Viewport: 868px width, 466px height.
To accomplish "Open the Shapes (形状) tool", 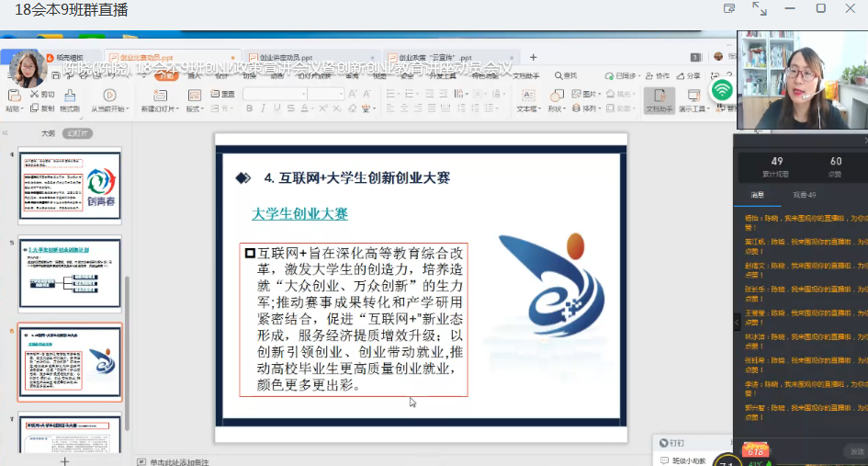I will tap(556, 96).
